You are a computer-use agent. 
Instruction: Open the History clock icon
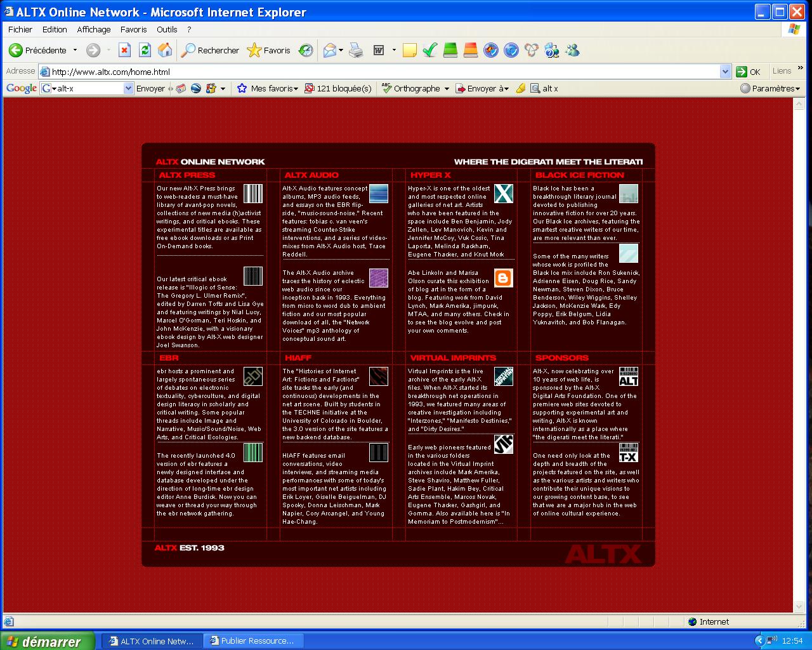click(x=306, y=50)
